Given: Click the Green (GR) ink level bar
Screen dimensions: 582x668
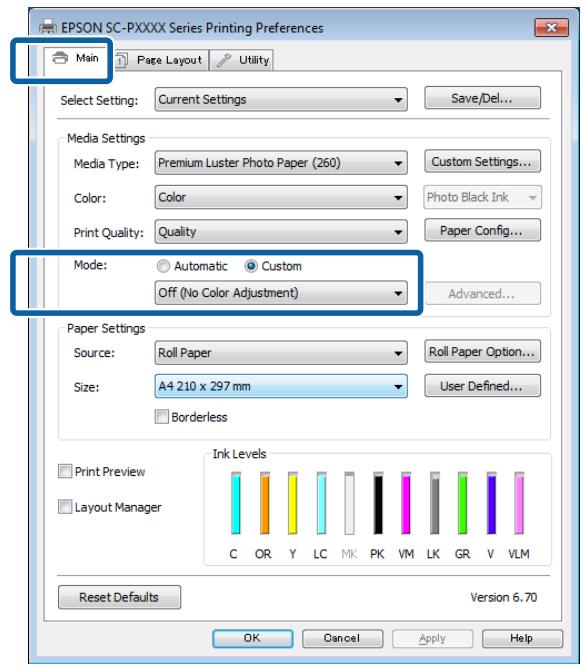Looking at the screenshot, I should click(462, 503).
